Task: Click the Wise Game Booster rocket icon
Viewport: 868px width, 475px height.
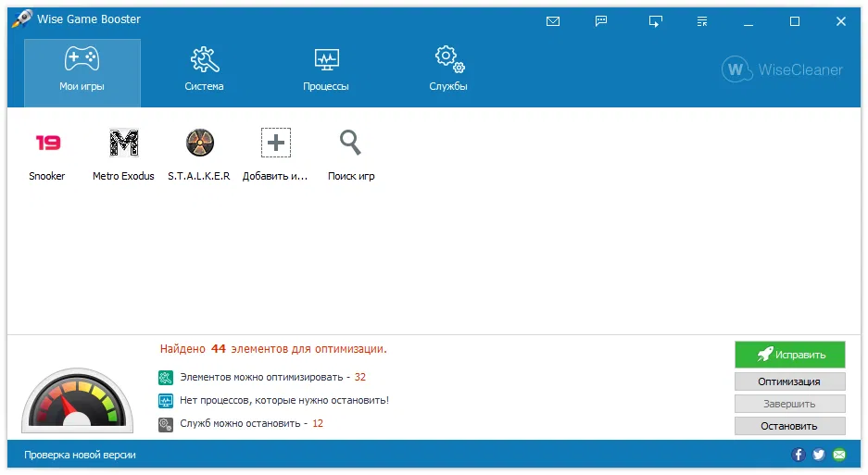Action: (22, 19)
